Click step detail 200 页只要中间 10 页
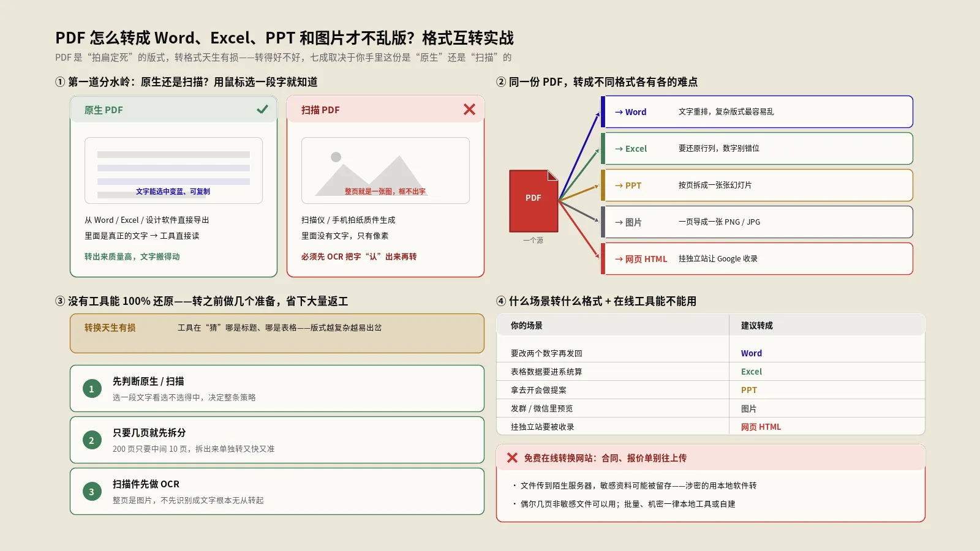Viewport: 980px width, 551px height. 194,449
